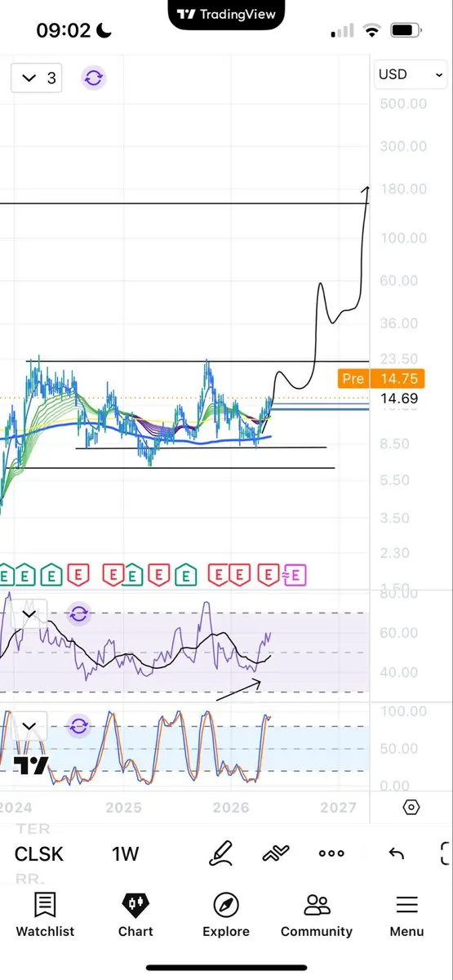This screenshot has height=980, width=453.
Task: Switch to the Explore tab
Action: [x=226, y=914]
